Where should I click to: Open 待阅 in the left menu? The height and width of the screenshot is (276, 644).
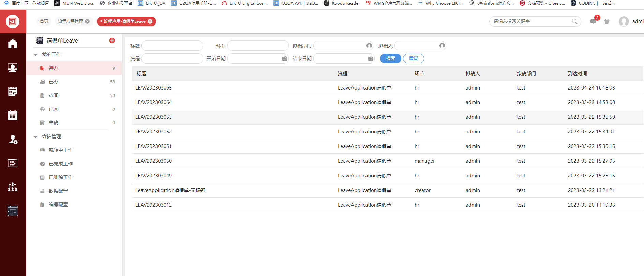click(74, 95)
